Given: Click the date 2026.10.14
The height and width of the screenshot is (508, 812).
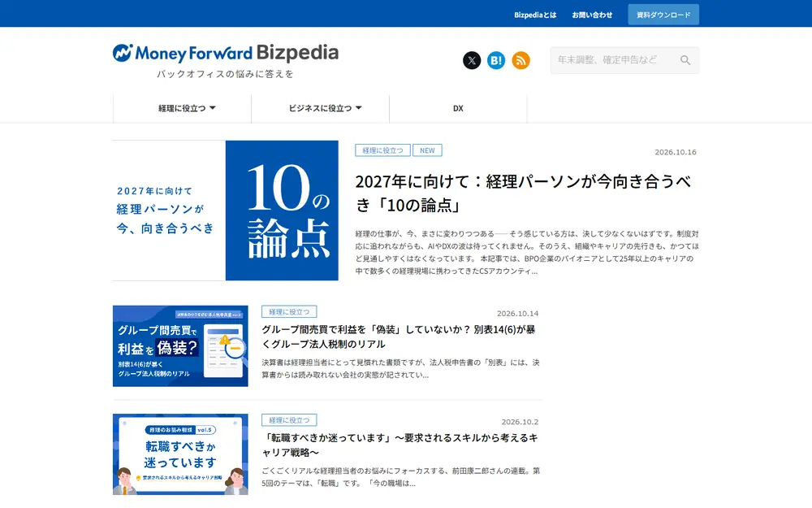Looking at the screenshot, I should coord(517,313).
